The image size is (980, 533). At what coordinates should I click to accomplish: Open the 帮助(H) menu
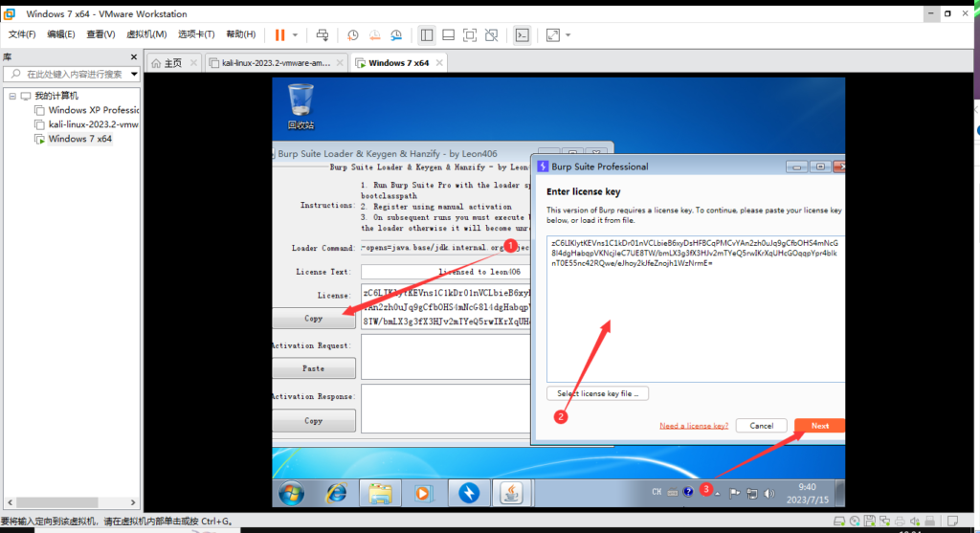click(240, 34)
